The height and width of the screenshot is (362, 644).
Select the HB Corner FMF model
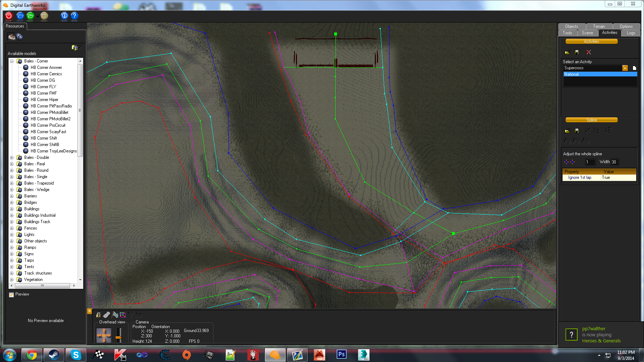(43, 93)
